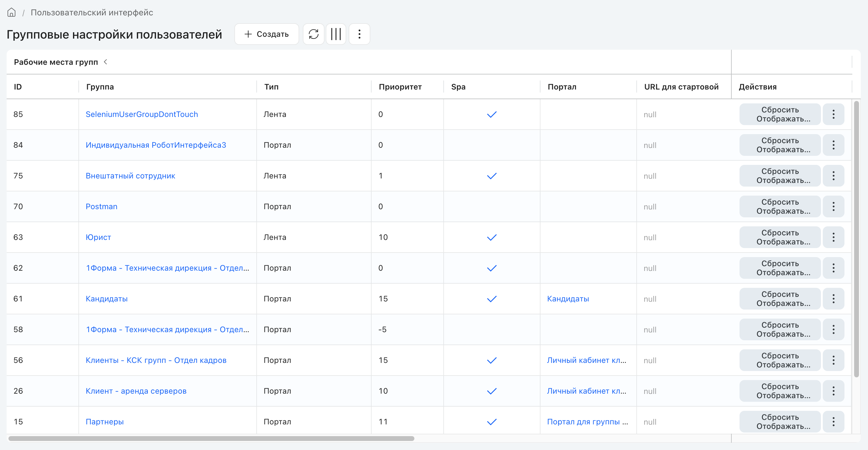This screenshot has width=868, height=450.
Task: Open the Клиенты - КСК групп - Отдел кадров link
Action: pyautogui.click(x=156, y=360)
